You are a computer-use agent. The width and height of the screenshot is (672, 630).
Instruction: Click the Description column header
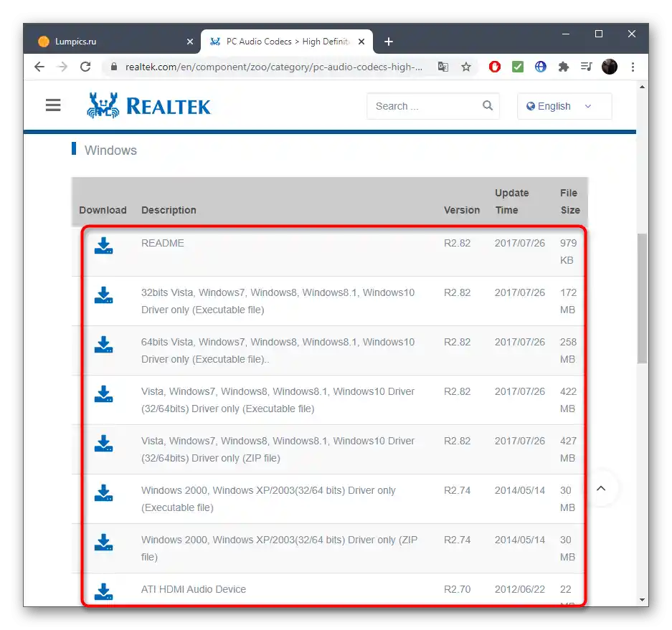(x=169, y=210)
